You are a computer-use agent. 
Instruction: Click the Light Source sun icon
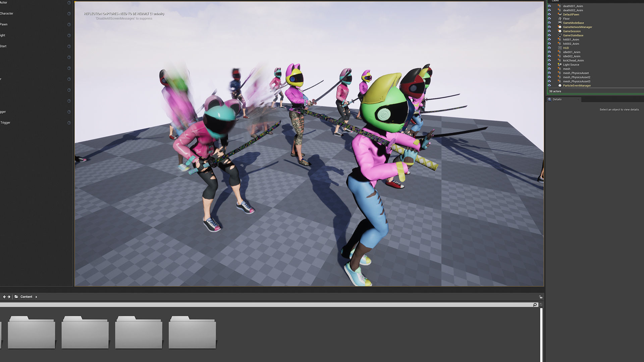[559, 65]
